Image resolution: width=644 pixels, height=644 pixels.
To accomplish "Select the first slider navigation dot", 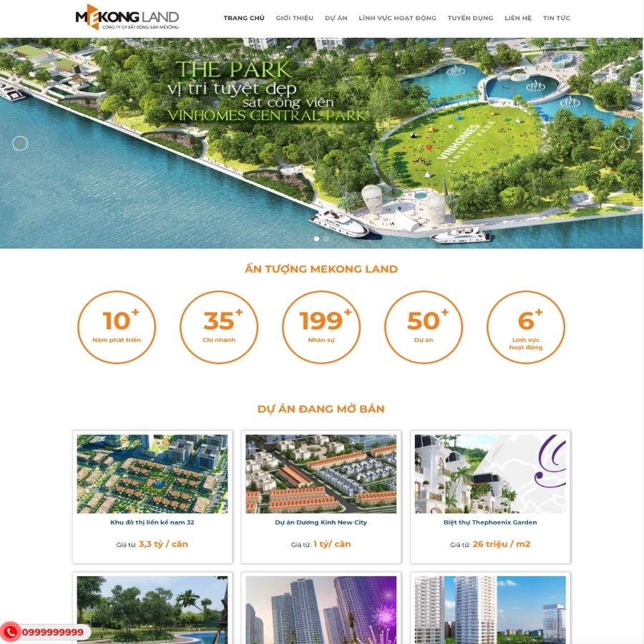I will click(x=317, y=238).
